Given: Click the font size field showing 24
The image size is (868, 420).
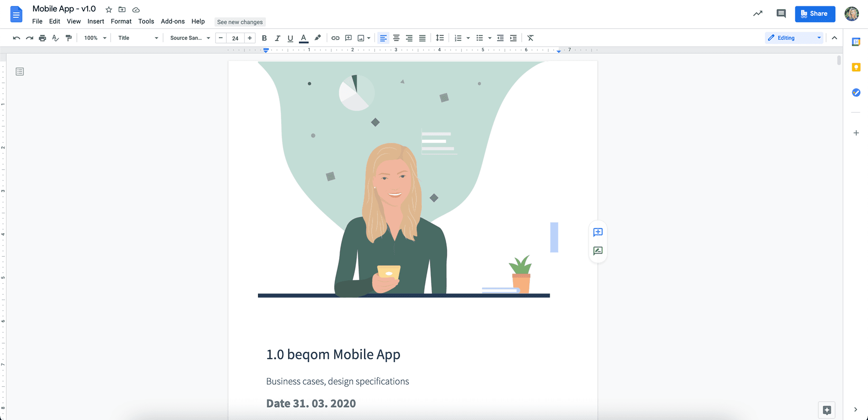Looking at the screenshot, I should 235,38.
